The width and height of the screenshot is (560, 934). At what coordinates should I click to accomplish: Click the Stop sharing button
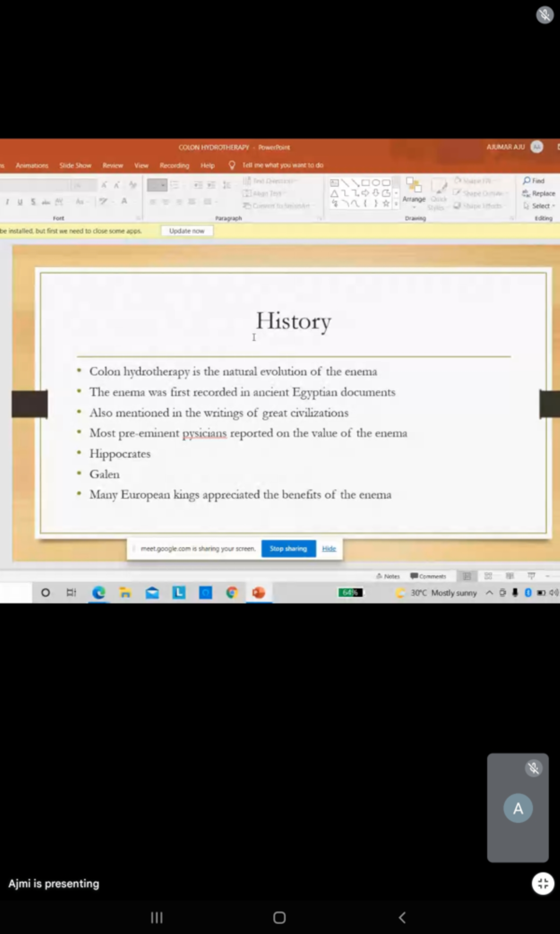pyautogui.click(x=288, y=549)
